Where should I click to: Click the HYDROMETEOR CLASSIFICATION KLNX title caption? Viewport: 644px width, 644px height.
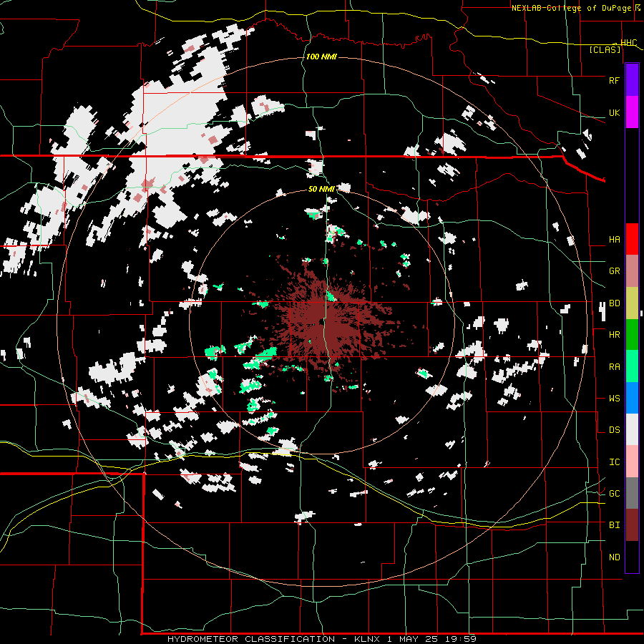click(322, 639)
